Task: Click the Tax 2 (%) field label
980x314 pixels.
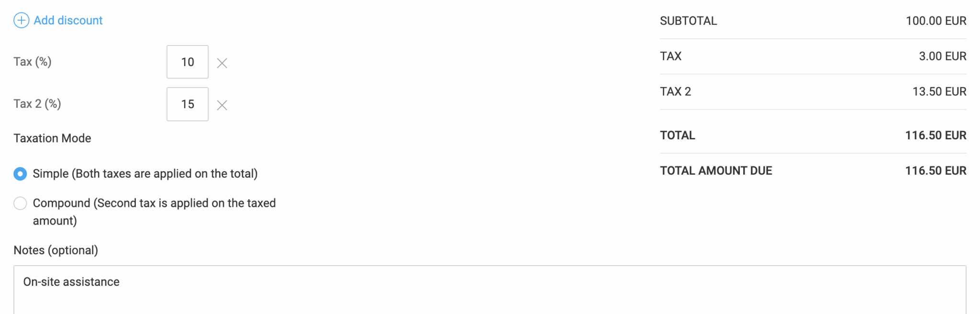Action: (37, 104)
